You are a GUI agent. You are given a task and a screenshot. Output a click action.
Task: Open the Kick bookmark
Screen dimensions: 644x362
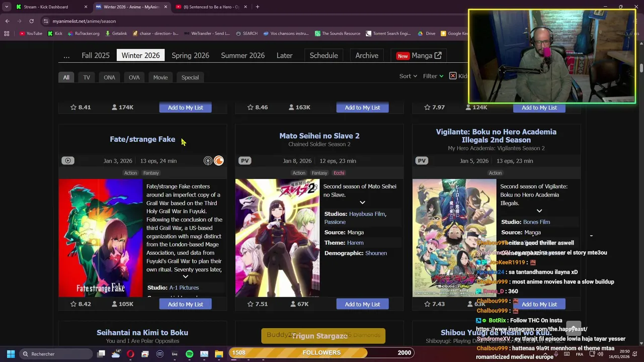[55, 34]
